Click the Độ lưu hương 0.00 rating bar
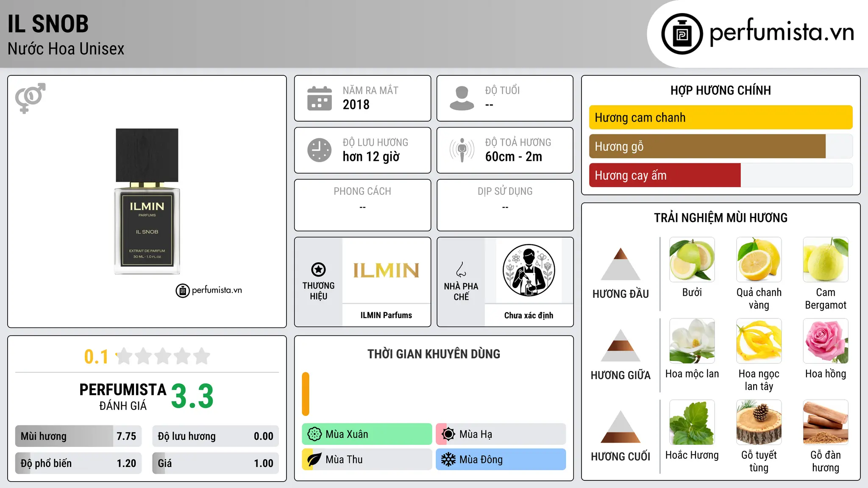 point(215,436)
